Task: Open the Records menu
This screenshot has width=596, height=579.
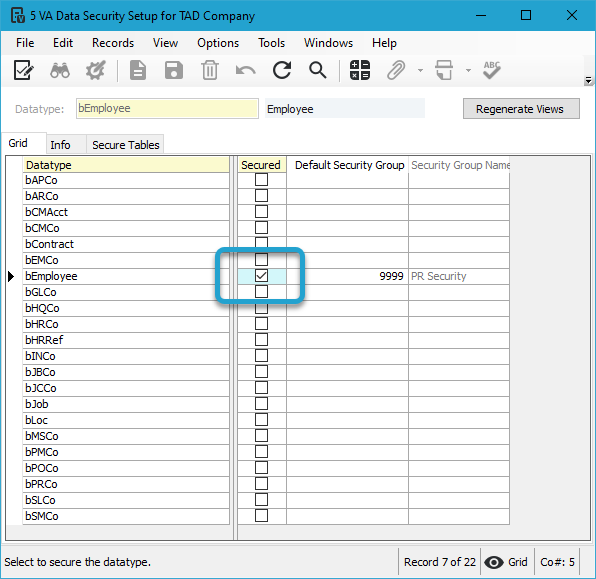Action: pyautogui.click(x=113, y=43)
